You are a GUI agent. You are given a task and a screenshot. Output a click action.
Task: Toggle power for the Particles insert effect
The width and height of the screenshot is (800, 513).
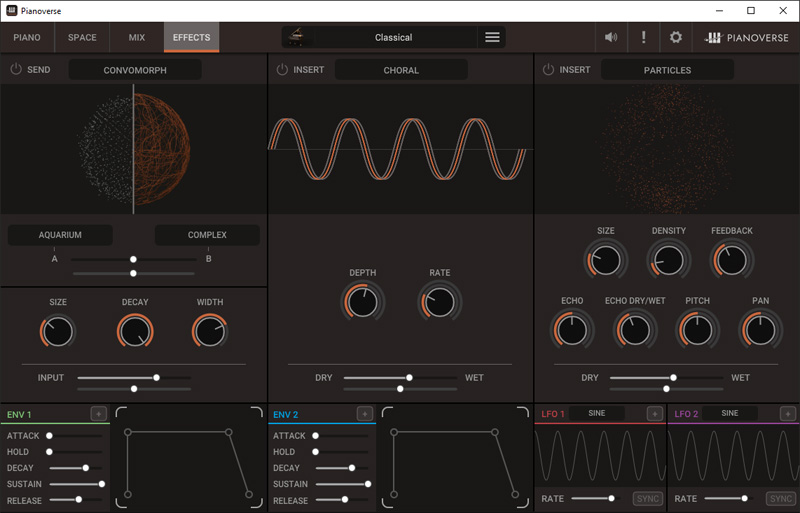[x=548, y=70]
